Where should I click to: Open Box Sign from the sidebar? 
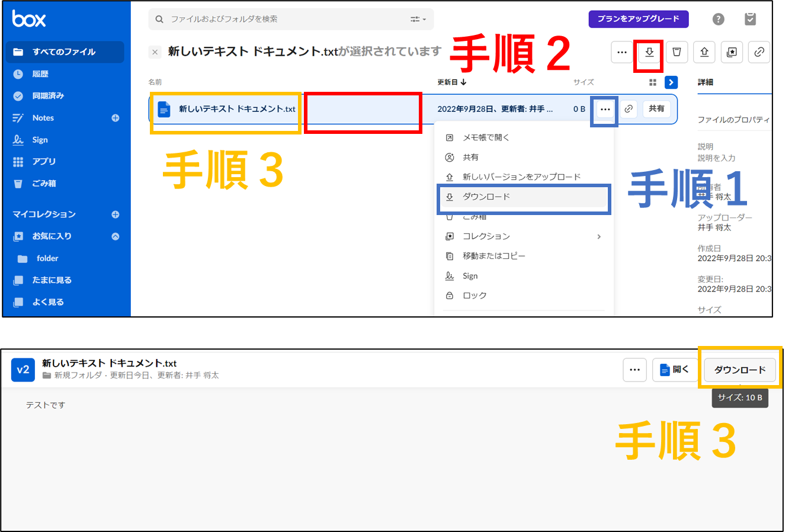(39, 139)
